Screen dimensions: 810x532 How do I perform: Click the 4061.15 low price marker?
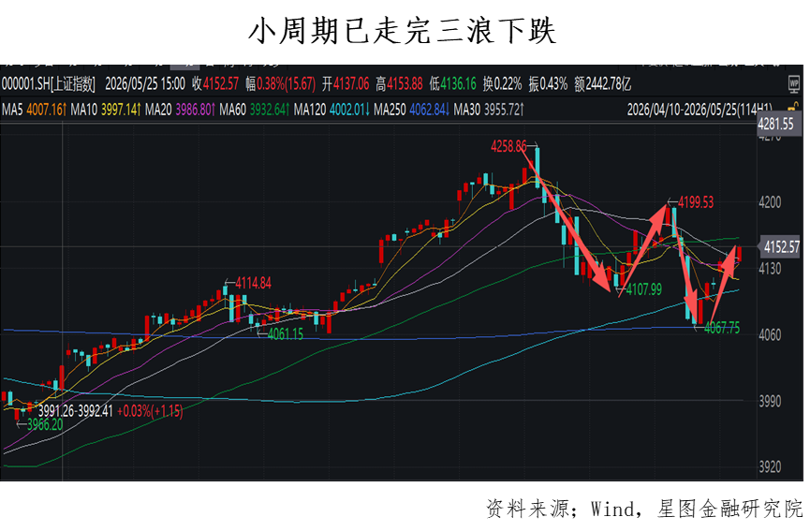pos(286,334)
